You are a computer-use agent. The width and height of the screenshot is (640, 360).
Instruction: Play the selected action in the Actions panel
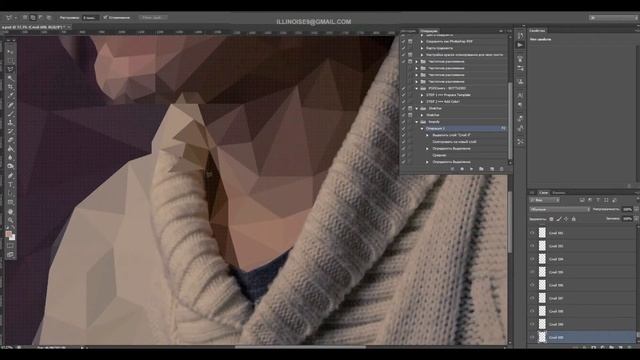pyautogui.click(x=472, y=169)
